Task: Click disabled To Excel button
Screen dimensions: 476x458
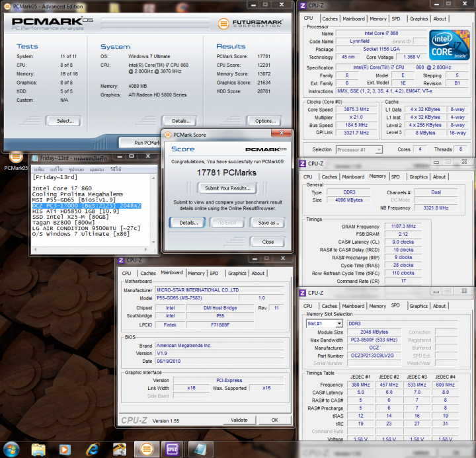Action: tap(227, 223)
